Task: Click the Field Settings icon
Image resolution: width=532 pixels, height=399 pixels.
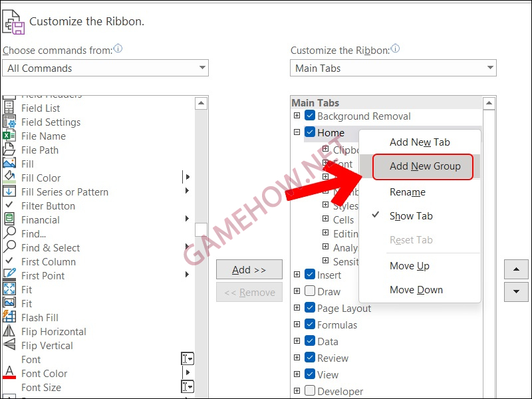Action: (x=9, y=122)
